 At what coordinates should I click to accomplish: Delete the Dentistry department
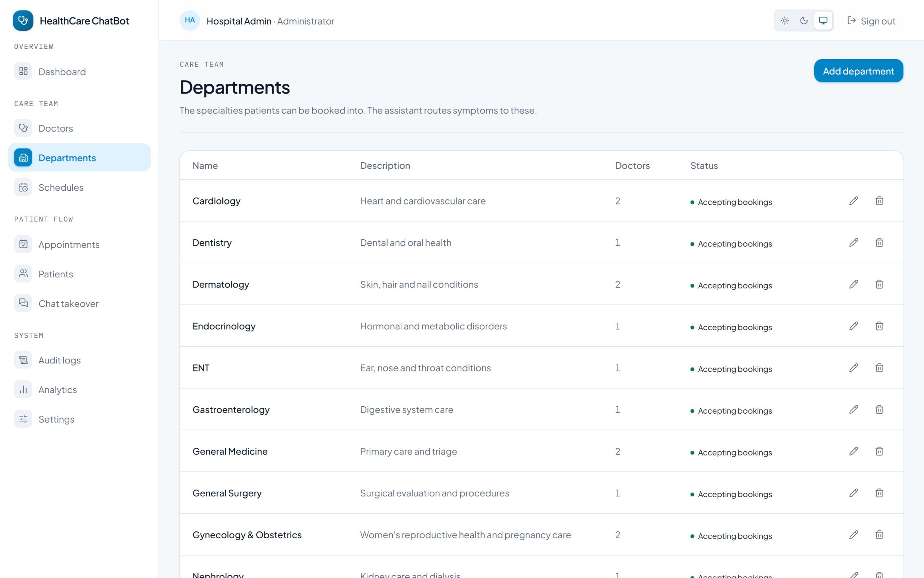[879, 242]
